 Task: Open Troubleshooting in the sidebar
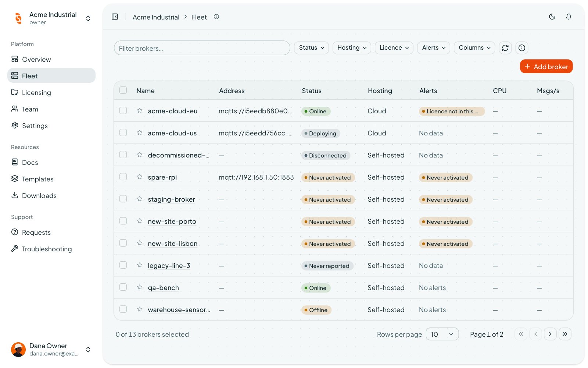pos(51,249)
